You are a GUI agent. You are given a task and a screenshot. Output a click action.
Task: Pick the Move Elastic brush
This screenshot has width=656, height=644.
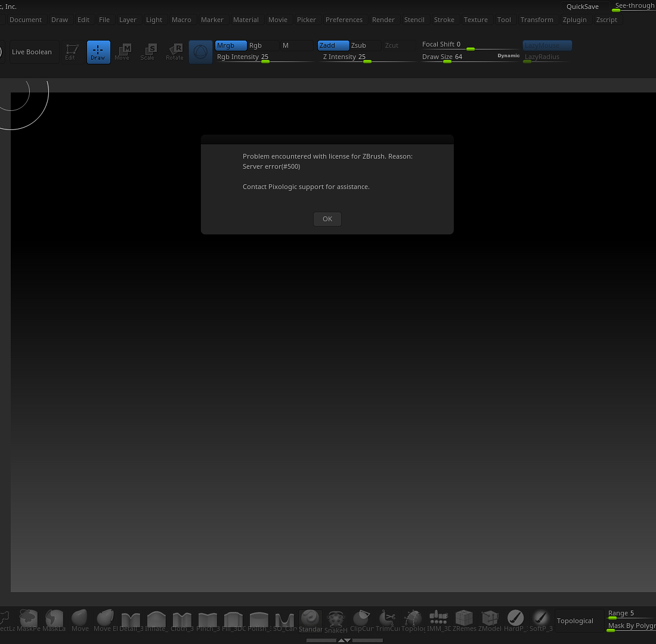(106, 620)
